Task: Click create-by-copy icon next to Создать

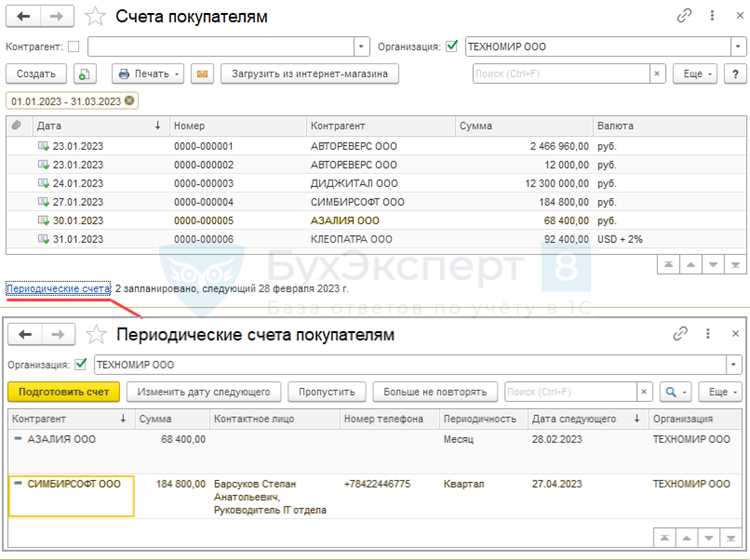Action: point(85,74)
